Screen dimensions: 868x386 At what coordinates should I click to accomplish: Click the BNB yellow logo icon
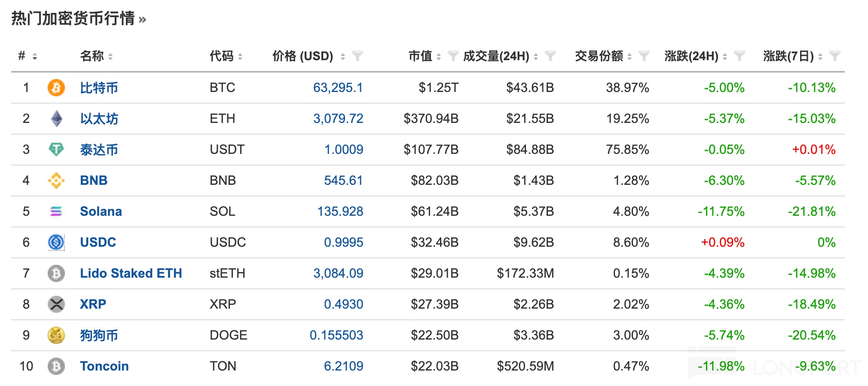(56, 181)
